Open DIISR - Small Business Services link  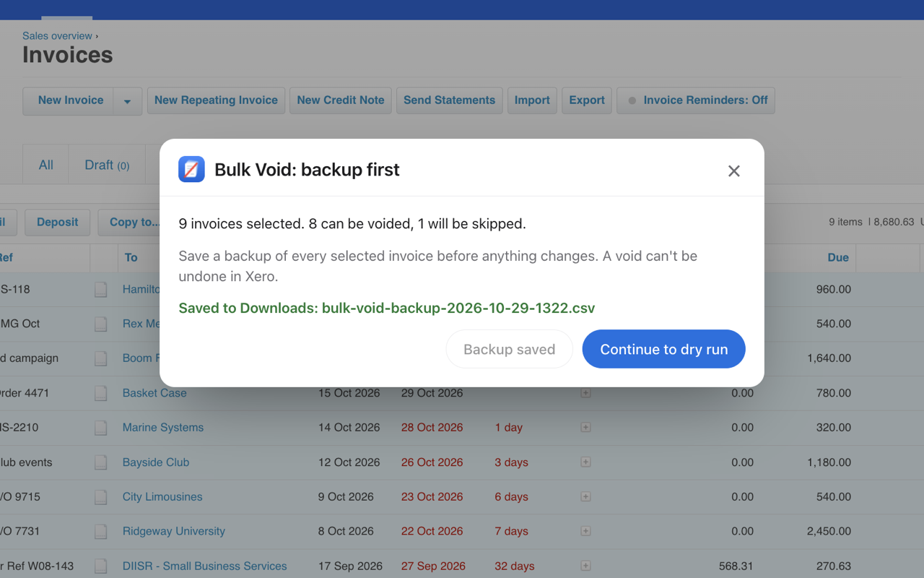[205, 566]
